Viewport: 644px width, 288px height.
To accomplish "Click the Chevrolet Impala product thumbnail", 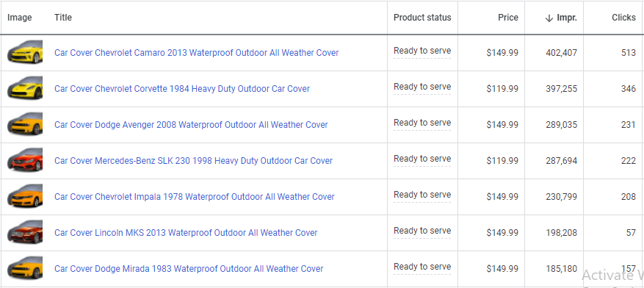I will pyautogui.click(x=25, y=196).
